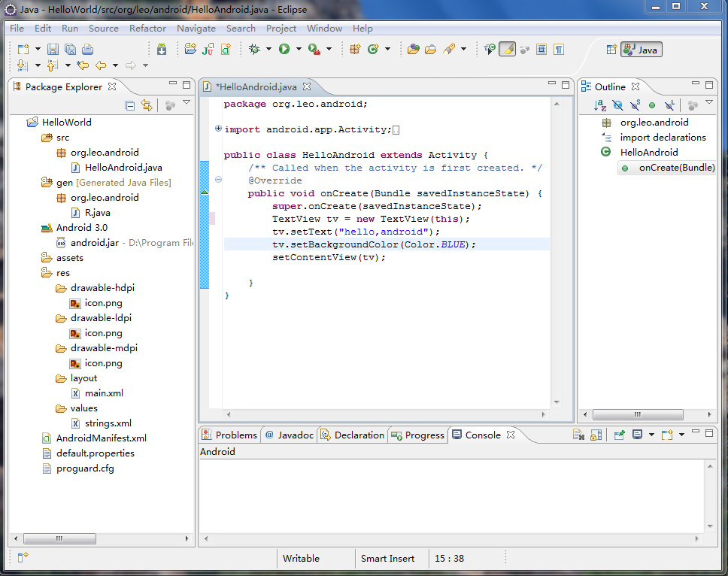
Task: Toggle Link with Editor in Package Explorer
Action: coord(147,106)
